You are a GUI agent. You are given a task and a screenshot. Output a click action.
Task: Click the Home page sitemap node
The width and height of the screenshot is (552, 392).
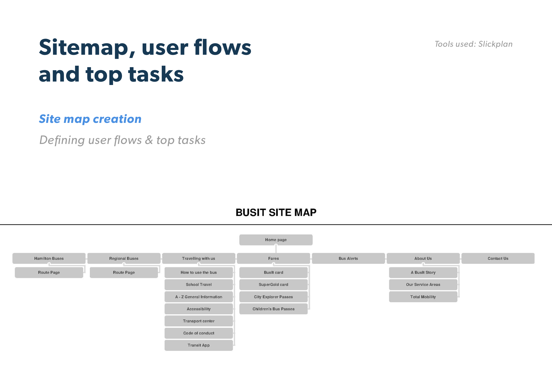pos(276,240)
